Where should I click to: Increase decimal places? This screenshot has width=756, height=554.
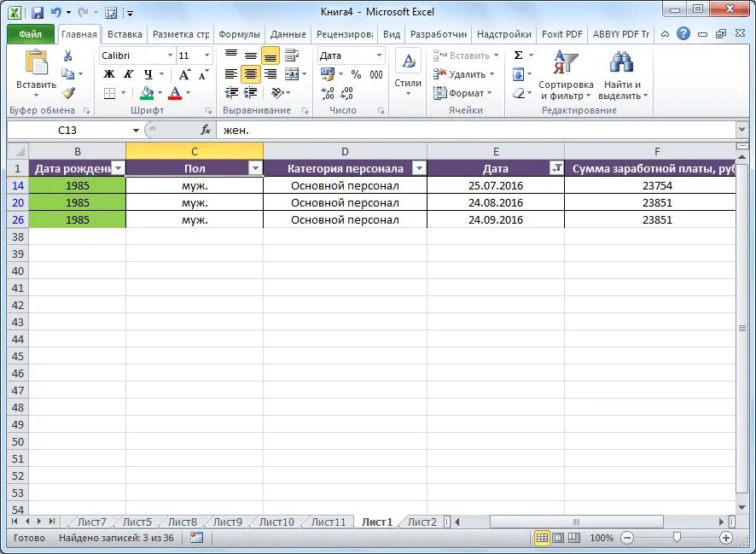tap(328, 93)
